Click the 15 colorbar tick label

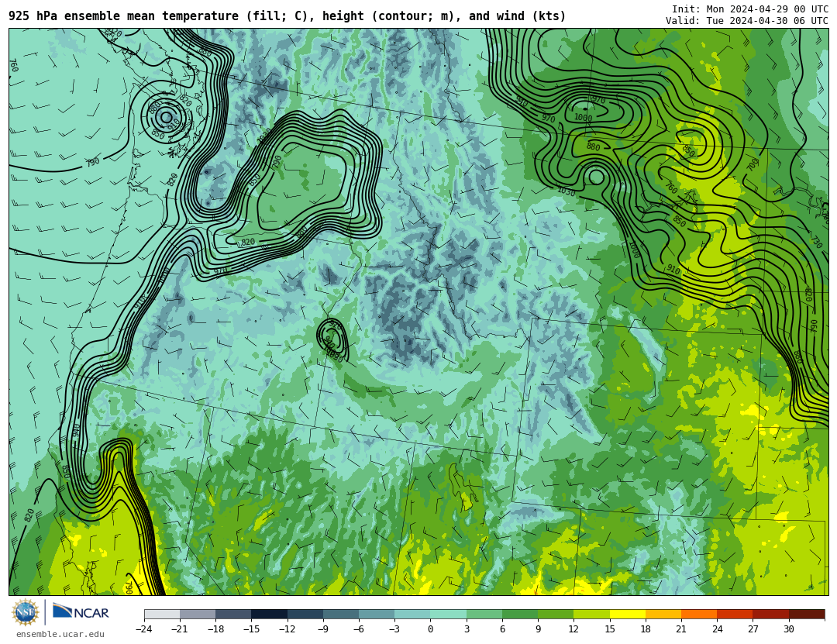[x=610, y=629]
